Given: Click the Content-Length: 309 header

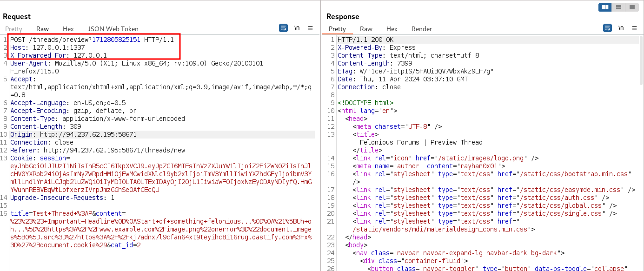Looking at the screenshot, I should pyautogui.click(x=46, y=126).
